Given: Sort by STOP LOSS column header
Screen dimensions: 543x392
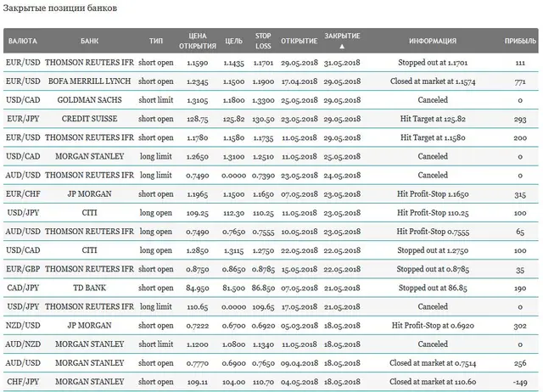Looking at the screenshot, I should [263, 41].
